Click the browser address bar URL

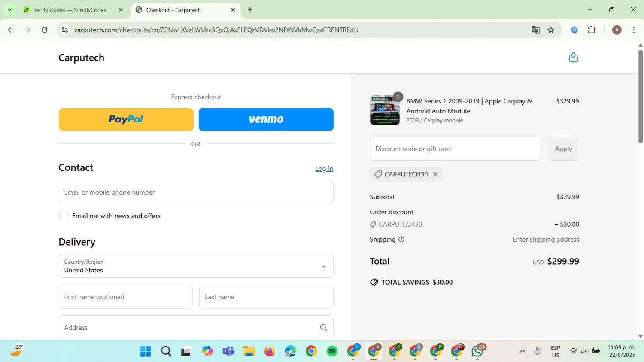coord(216,30)
